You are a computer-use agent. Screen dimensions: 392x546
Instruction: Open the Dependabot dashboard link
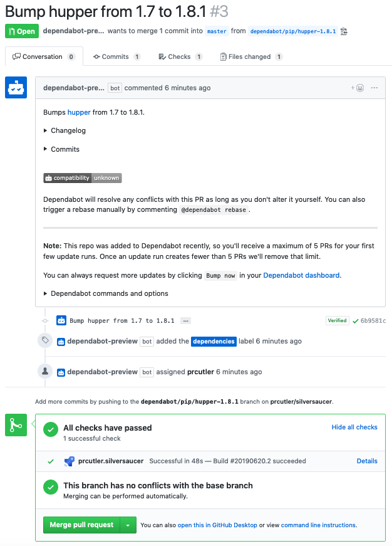[x=301, y=275]
